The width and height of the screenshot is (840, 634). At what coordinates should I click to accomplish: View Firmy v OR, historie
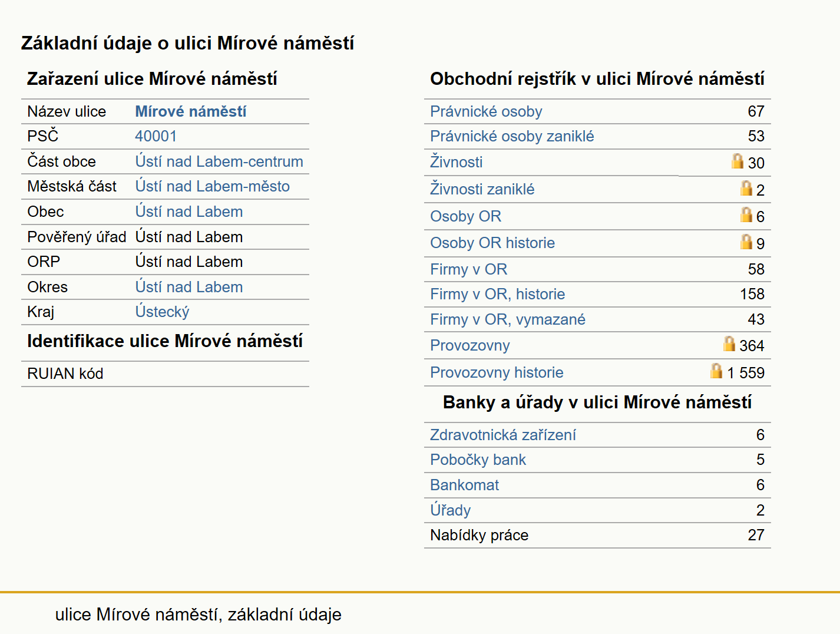(497, 294)
